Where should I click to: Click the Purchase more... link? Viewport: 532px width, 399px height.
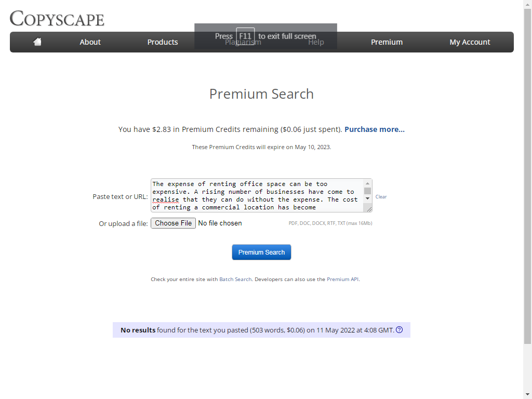[x=375, y=129]
